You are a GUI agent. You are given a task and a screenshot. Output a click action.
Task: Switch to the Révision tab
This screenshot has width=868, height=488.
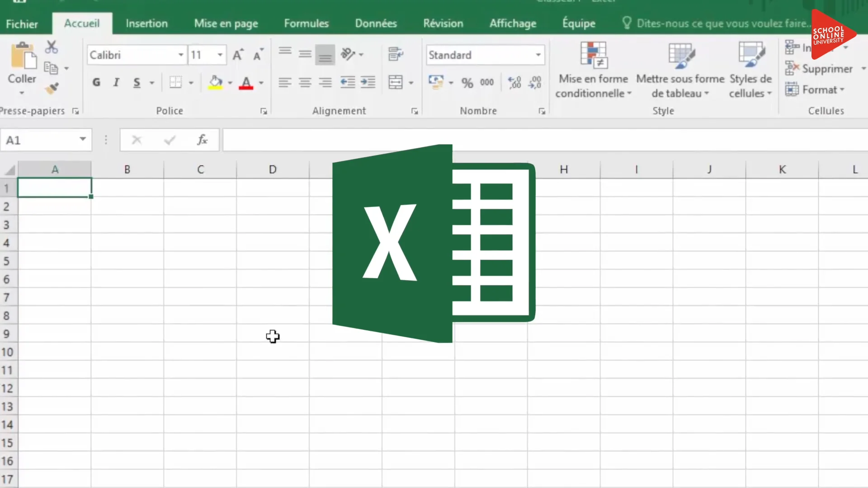point(443,23)
